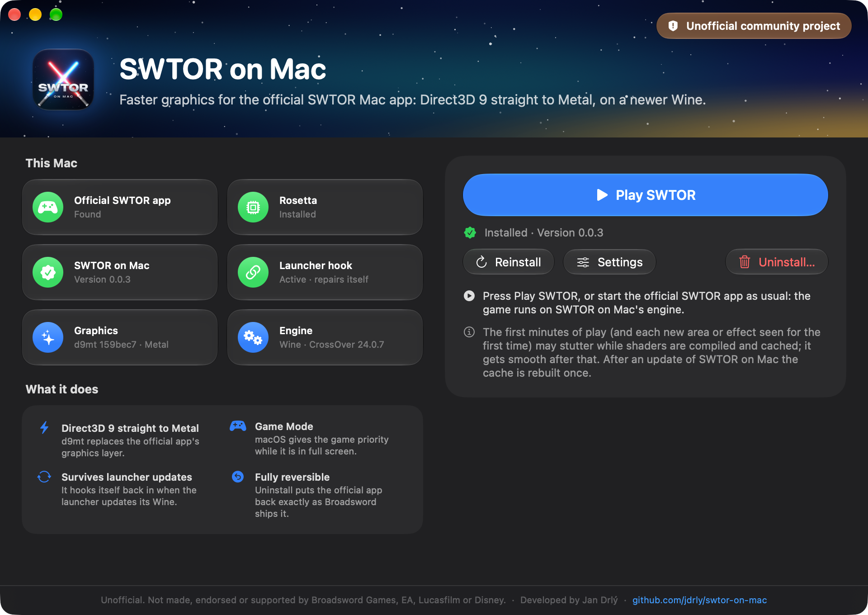Click Developed by Jan Drlý in footer
The image size is (868, 615).
point(569,600)
